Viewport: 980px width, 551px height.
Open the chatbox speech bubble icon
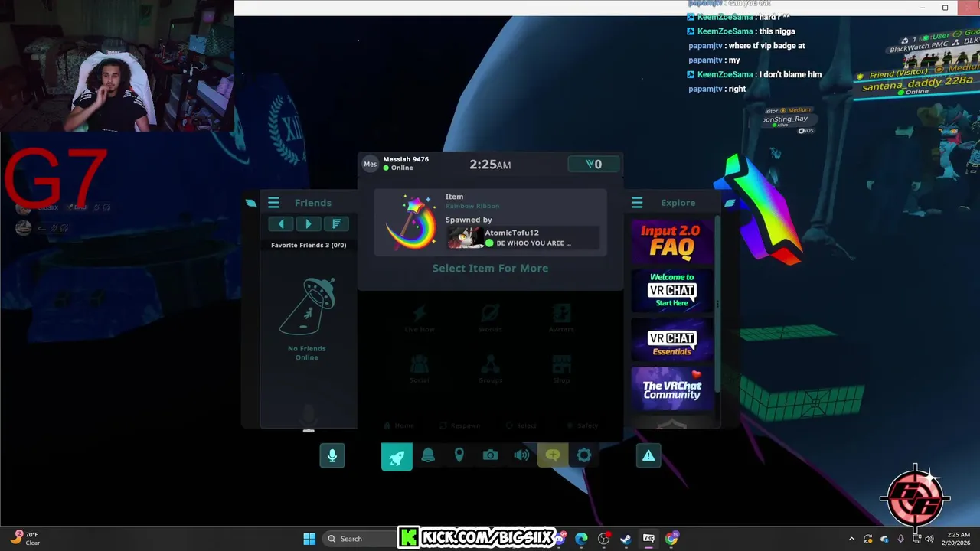(x=553, y=455)
